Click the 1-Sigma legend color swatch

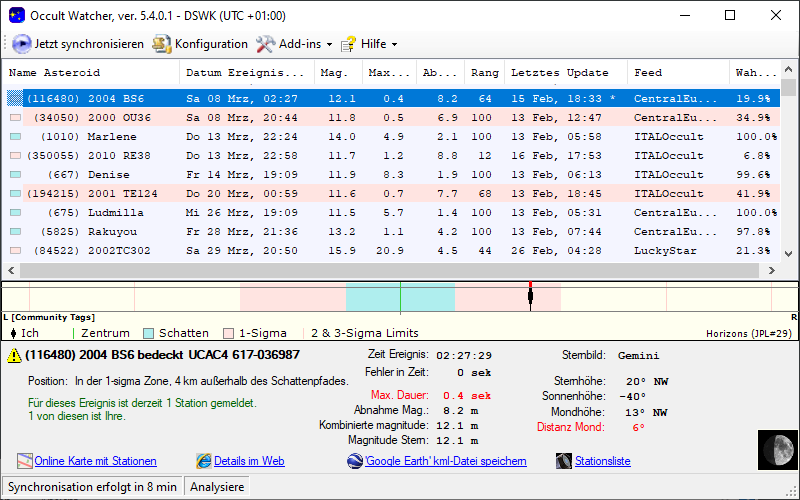[229, 334]
